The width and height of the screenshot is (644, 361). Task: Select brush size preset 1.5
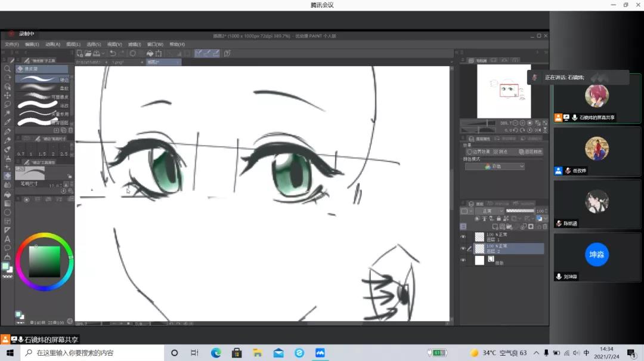coord(42,153)
